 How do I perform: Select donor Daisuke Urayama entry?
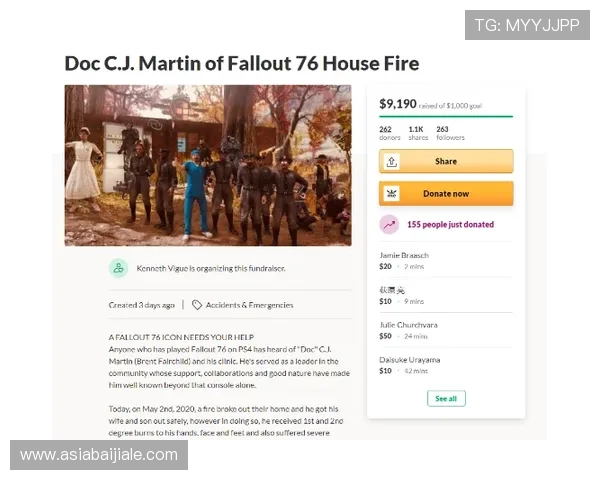click(446, 365)
